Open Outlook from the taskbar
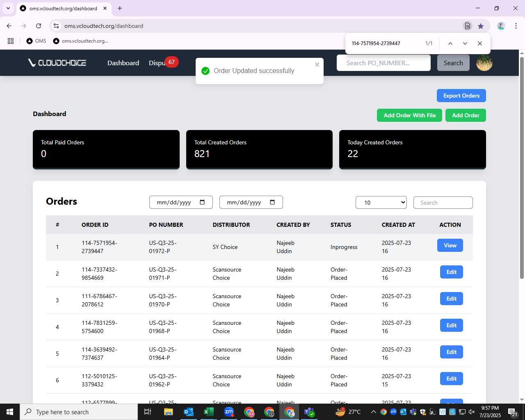 (x=189, y=412)
